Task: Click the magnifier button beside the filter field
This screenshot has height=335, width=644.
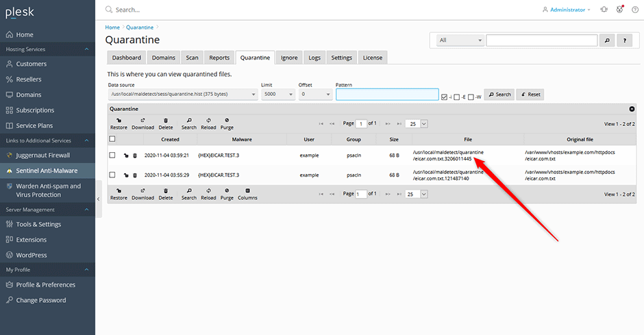Action: pos(607,40)
